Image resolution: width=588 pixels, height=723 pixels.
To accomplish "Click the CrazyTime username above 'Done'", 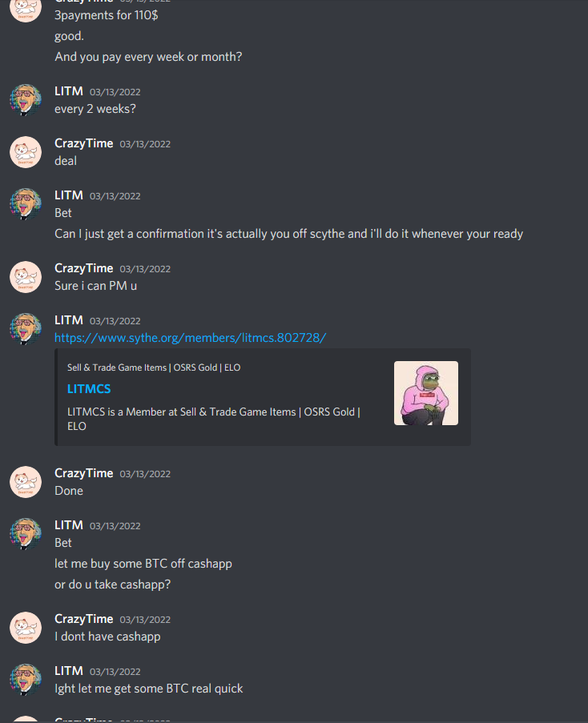I will (84, 473).
